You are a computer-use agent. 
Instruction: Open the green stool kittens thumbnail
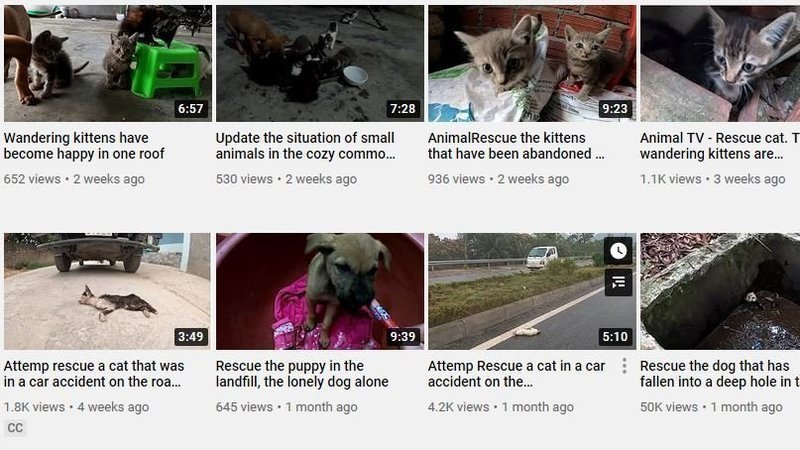point(108,63)
